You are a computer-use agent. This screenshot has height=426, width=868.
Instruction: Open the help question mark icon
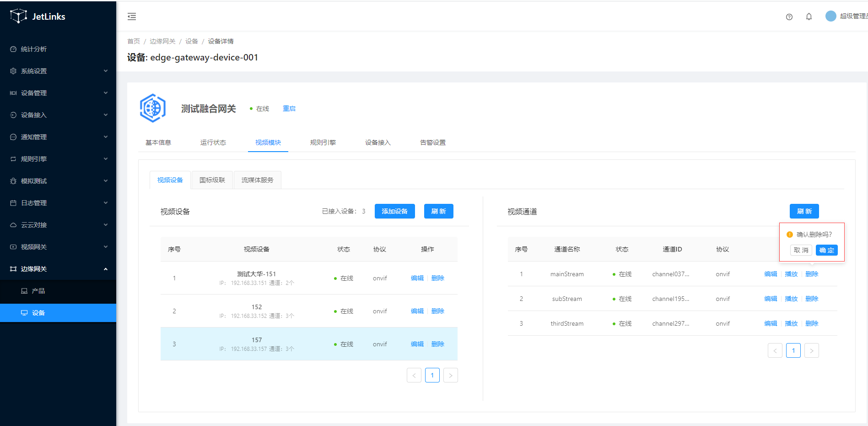click(789, 17)
